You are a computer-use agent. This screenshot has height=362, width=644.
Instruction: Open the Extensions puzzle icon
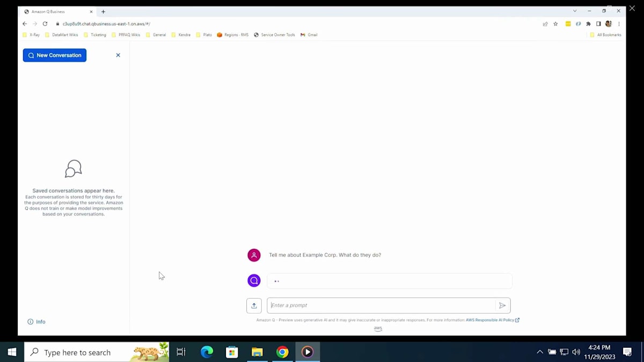pyautogui.click(x=588, y=24)
